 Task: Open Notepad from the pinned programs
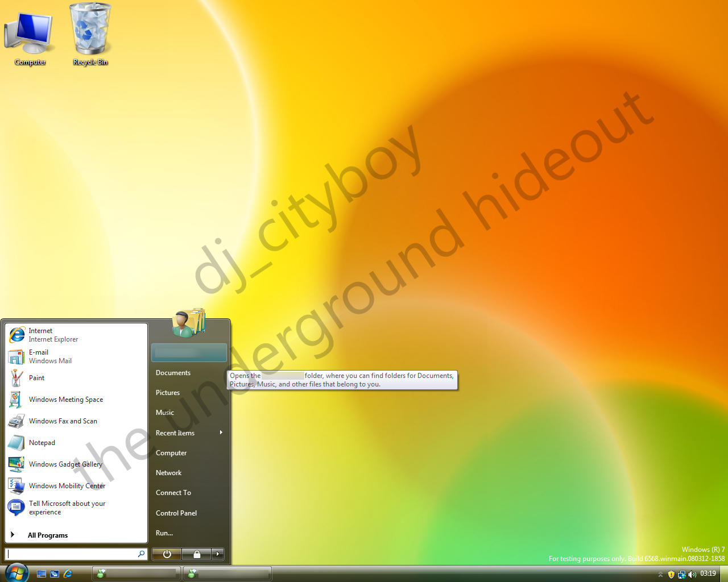76,443
